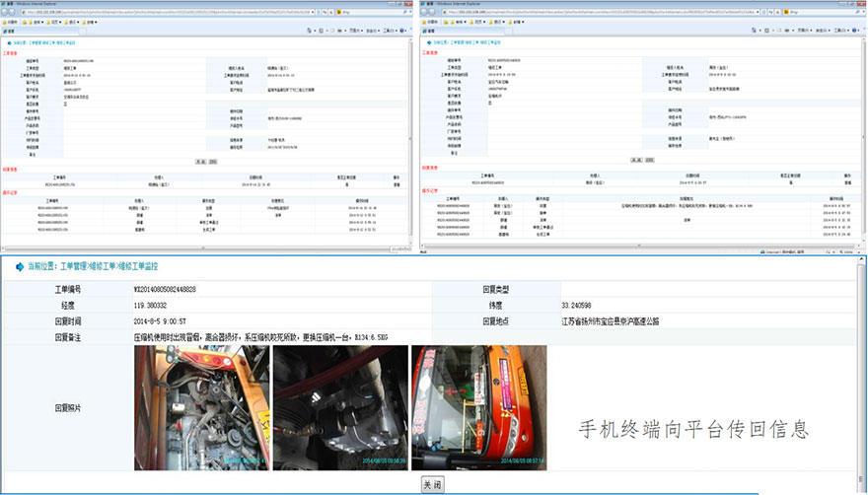Click the blue arrow icon beside 当前位置 in bottom panel
868x495 pixels.
[19, 267]
